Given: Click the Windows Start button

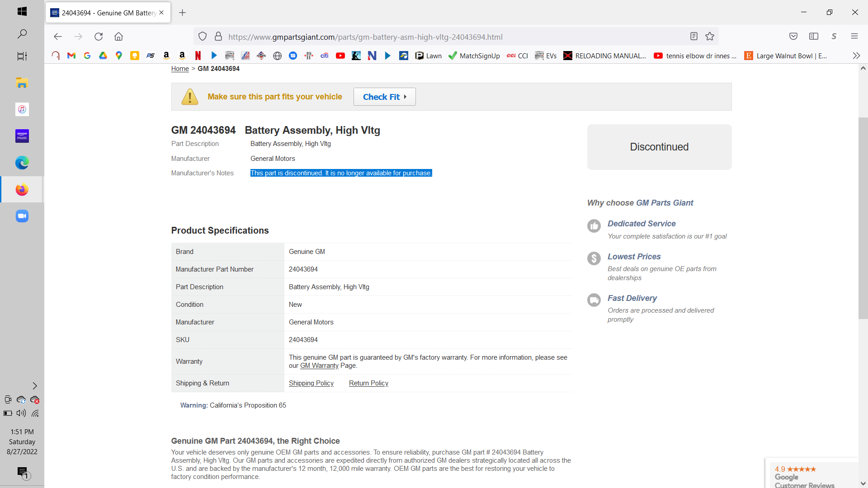Looking at the screenshot, I should pos(22,11).
